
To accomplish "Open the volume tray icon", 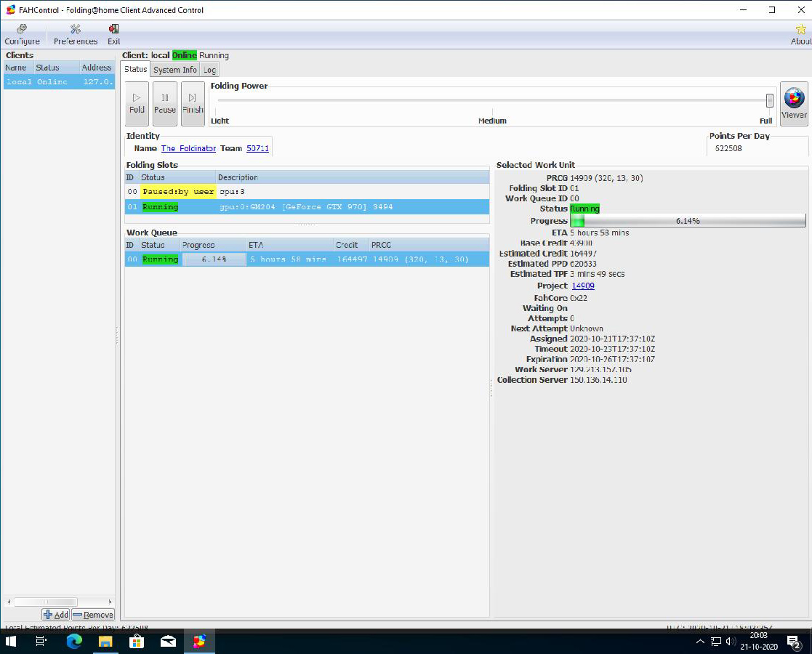I will [731, 642].
